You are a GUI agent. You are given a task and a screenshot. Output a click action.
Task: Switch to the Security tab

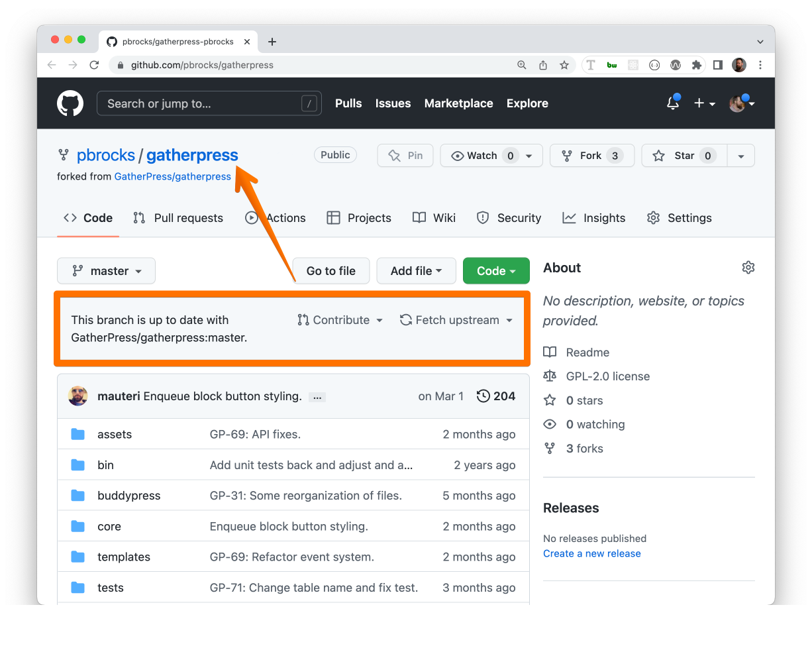click(x=509, y=218)
